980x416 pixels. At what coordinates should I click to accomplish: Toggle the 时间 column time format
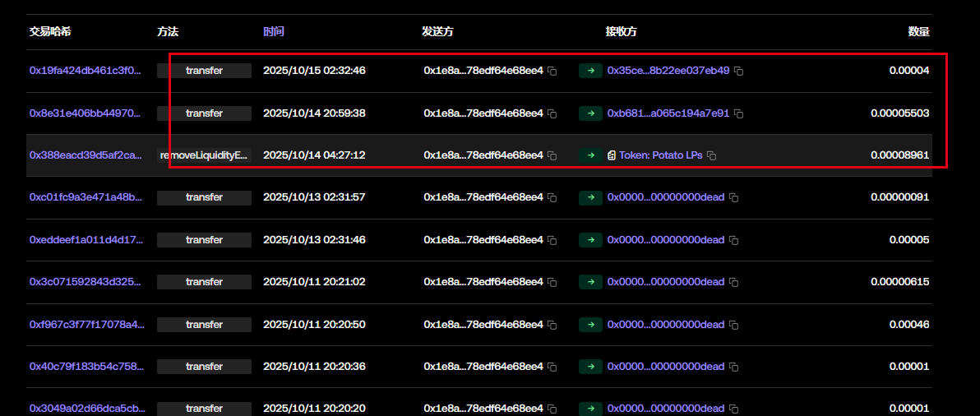coord(273,31)
